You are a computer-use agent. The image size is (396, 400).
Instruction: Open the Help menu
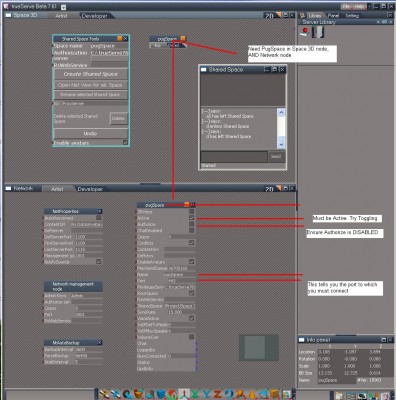(359, 6)
